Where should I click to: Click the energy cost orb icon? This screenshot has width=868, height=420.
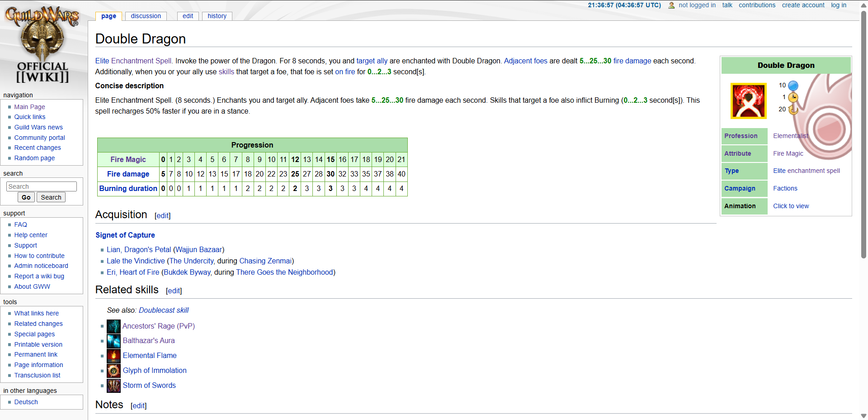click(793, 86)
